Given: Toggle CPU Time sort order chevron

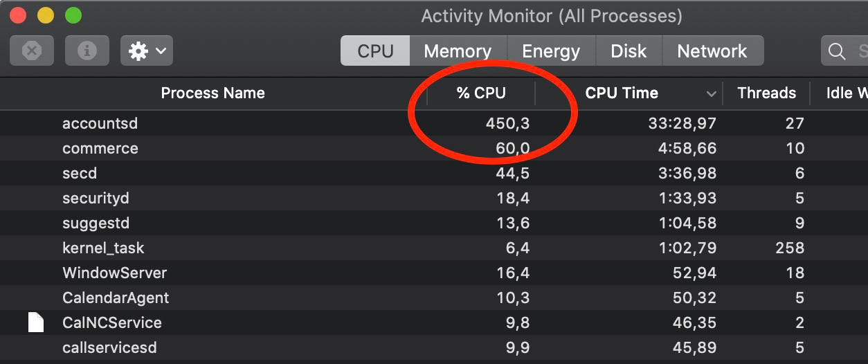Looking at the screenshot, I should [x=711, y=93].
